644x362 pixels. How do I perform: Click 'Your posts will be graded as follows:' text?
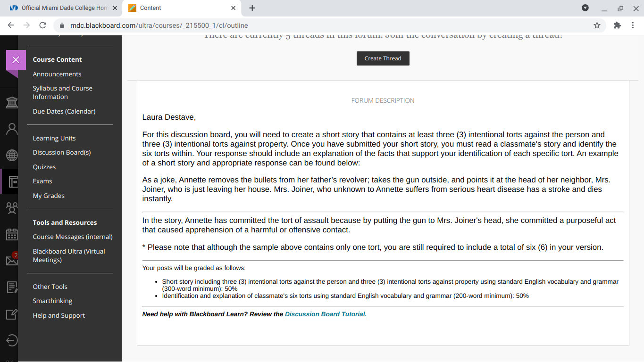[194, 268]
